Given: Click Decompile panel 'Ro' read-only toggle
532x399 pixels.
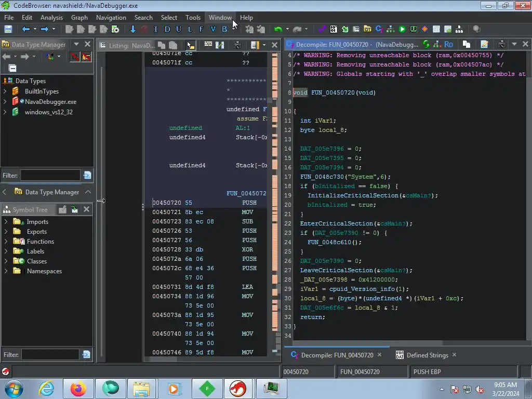Looking at the screenshot, I should (448, 44).
